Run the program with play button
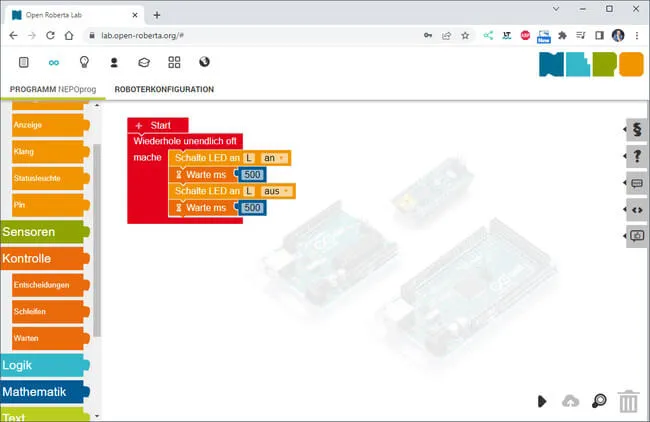The height and width of the screenshot is (422, 650). 542,401
